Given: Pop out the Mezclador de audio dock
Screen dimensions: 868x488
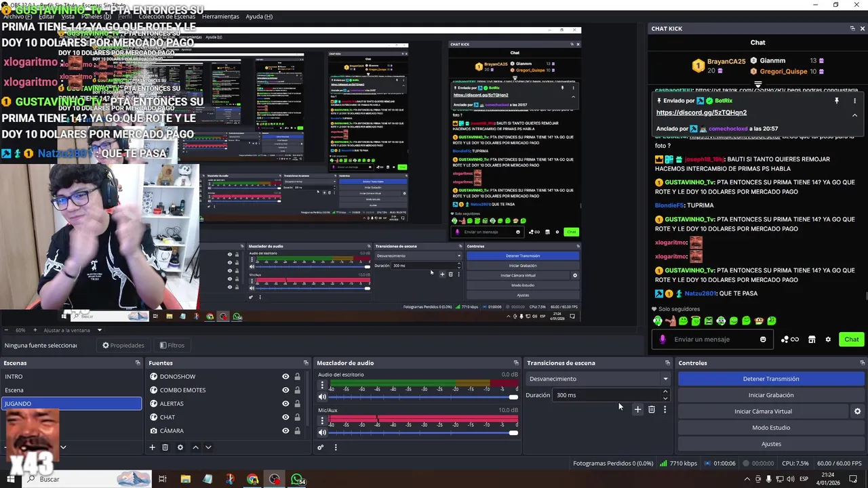Looking at the screenshot, I should [516, 363].
